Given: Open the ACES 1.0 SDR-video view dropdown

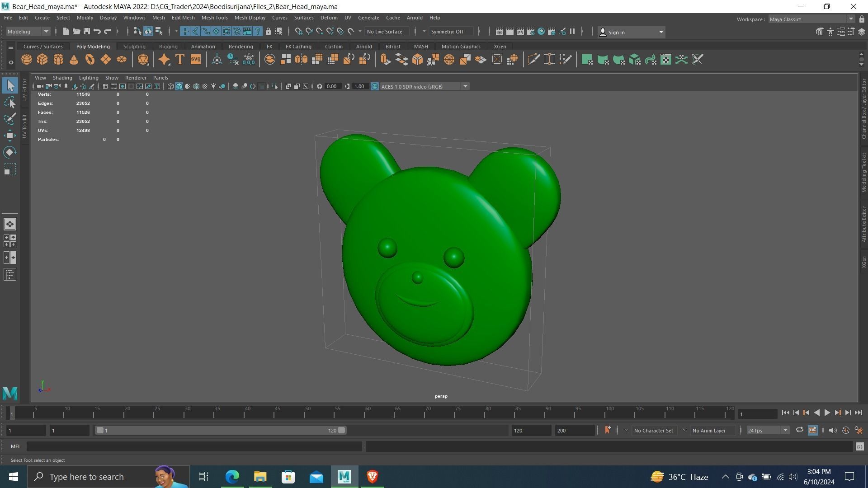Looking at the screenshot, I should click(425, 86).
